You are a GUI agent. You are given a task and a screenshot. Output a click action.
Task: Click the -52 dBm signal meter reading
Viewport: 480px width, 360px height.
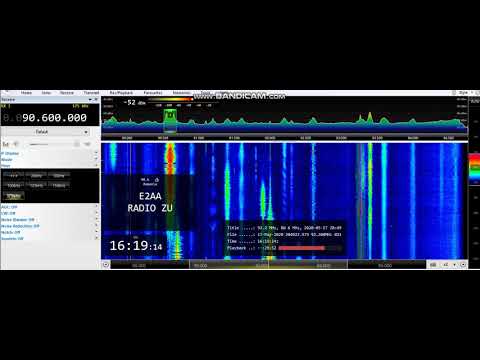click(134, 103)
